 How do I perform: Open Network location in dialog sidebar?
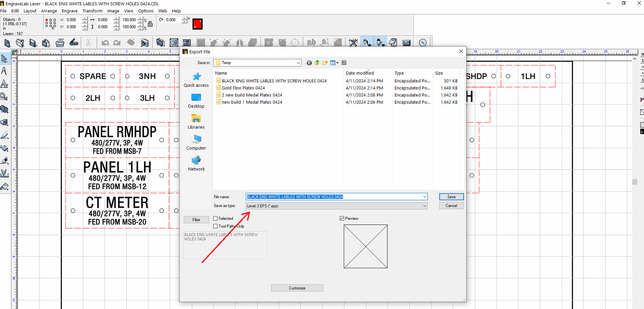pos(196,163)
